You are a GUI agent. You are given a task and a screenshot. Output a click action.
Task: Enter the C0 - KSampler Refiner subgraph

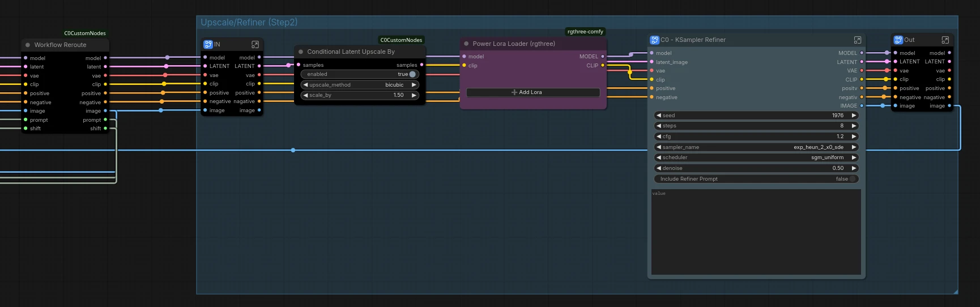(x=858, y=40)
